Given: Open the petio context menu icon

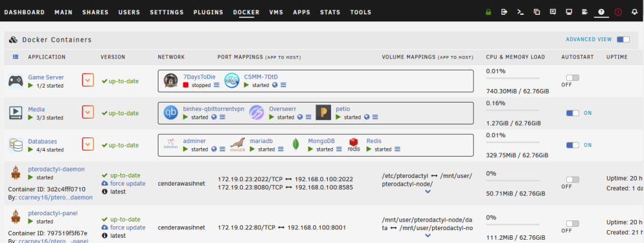Looking at the screenshot, I should 375,117.
